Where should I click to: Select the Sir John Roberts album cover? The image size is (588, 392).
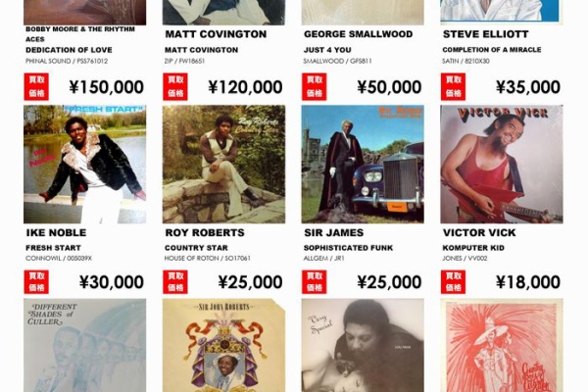click(x=223, y=345)
